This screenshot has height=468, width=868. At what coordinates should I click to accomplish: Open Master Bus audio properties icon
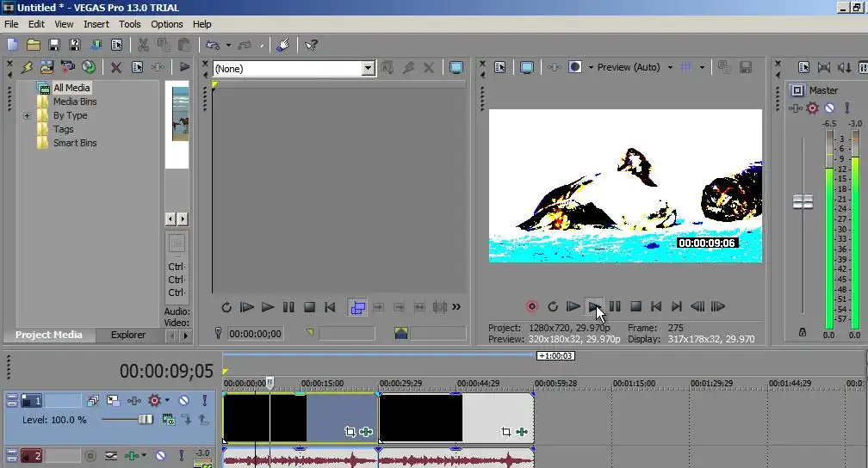pos(804,67)
